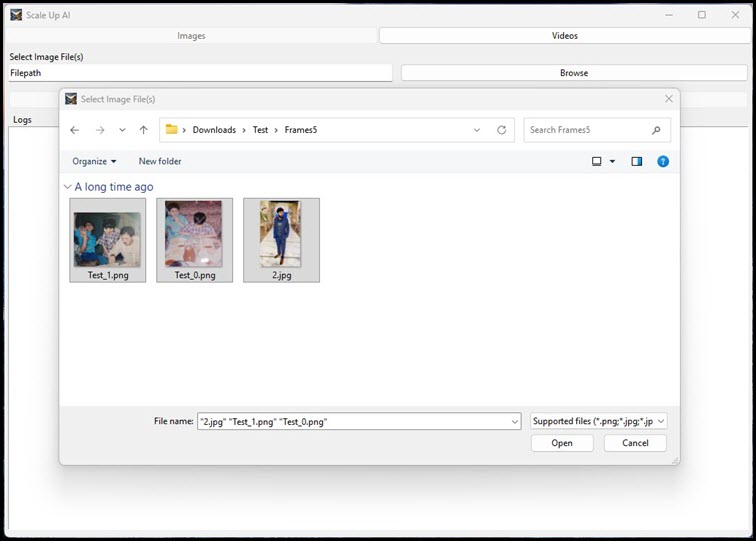Click the forward navigation arrow
756x541 pixels.
pyautogui.click(x=100, y=130)
